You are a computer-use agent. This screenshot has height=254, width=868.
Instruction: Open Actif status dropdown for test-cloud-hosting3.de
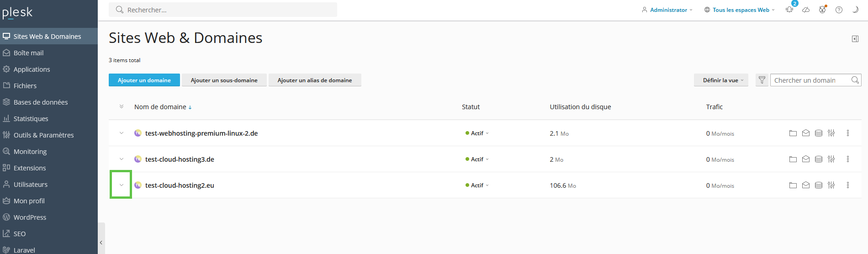coord(477,159)
